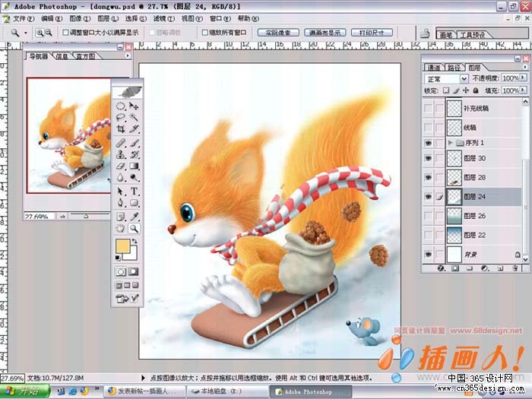The image size is (532, 399).
Task: Open 图像 menu
Action: 80,19
